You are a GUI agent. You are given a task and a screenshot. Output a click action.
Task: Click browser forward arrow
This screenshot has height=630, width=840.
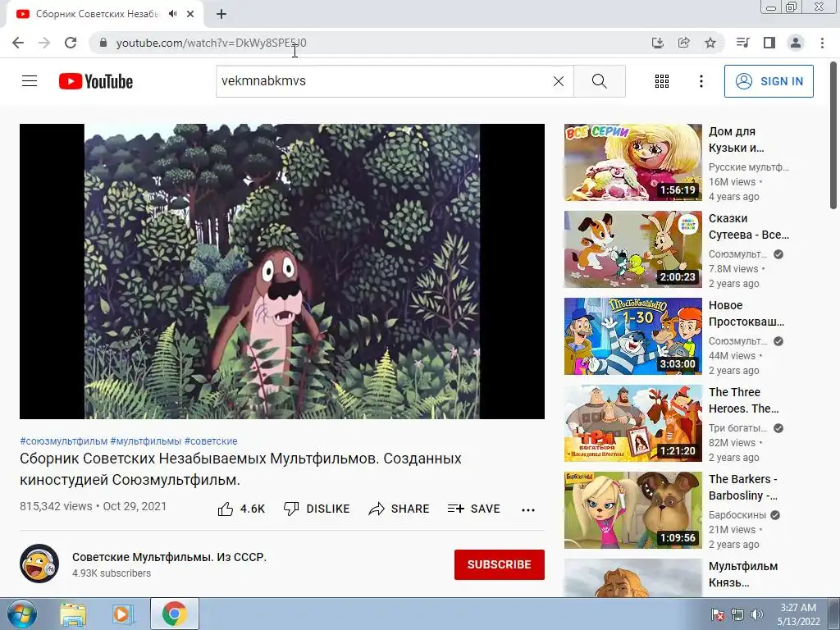click(44, 43)
